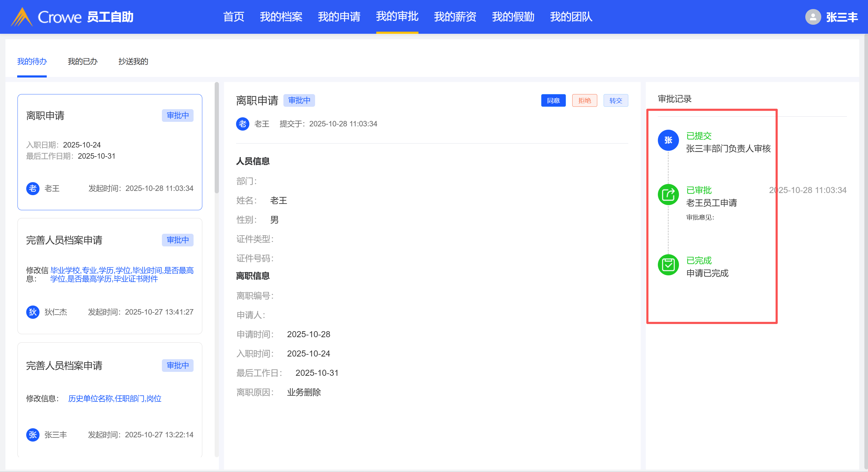Go to 我的团队 in top navigation
This screenshot has height=472, width=868.
pos(571,17)
